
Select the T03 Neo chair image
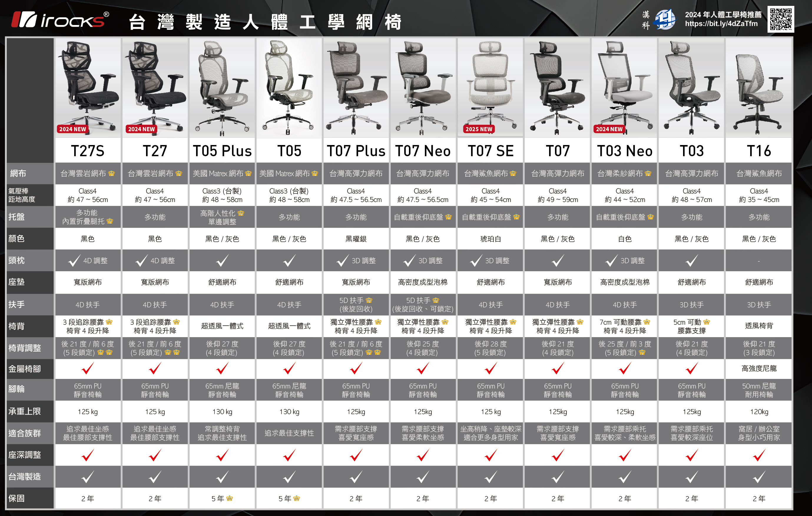pyautogui.click(x=624, y=88)
